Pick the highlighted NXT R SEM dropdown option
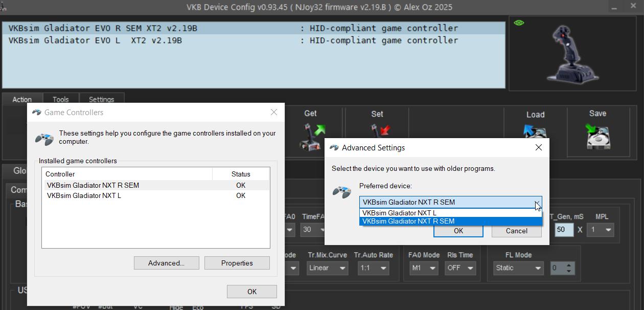 click(x=451, y=222)
